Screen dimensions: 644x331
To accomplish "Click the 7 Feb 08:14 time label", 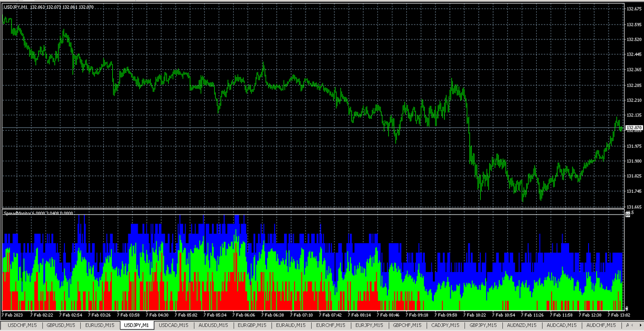I will (360, 315).
